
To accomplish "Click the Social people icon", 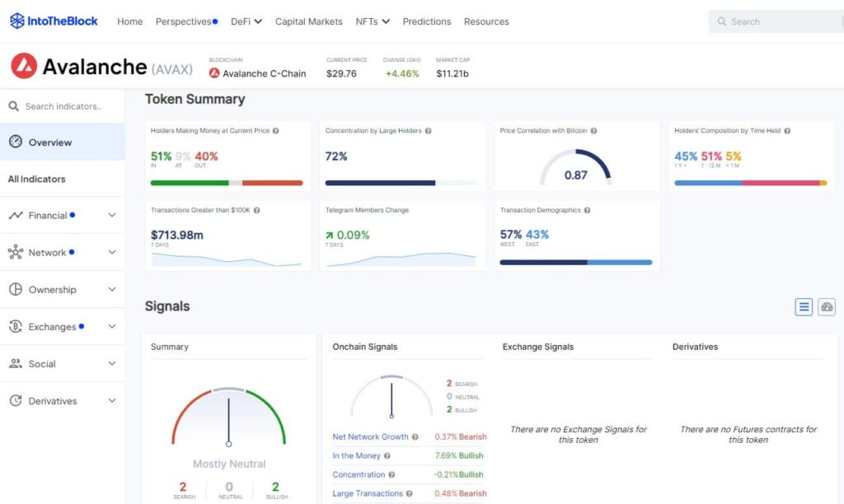I will pos(16,364).
